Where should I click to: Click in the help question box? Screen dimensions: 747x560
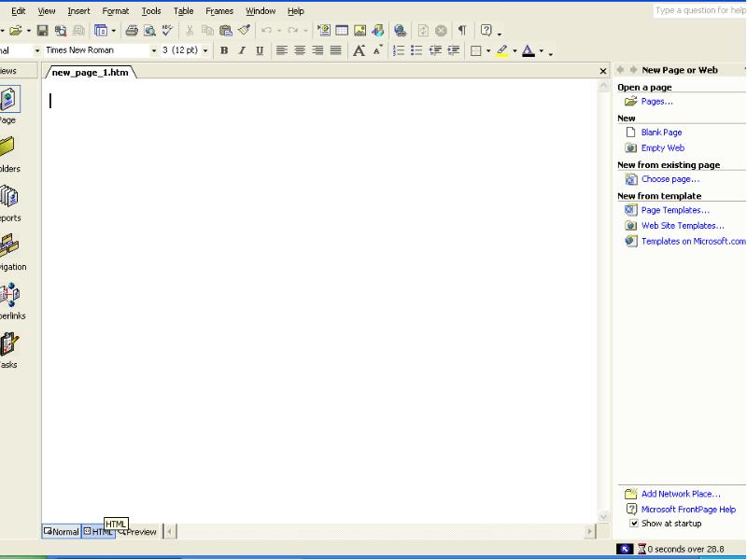coord(698,11)
